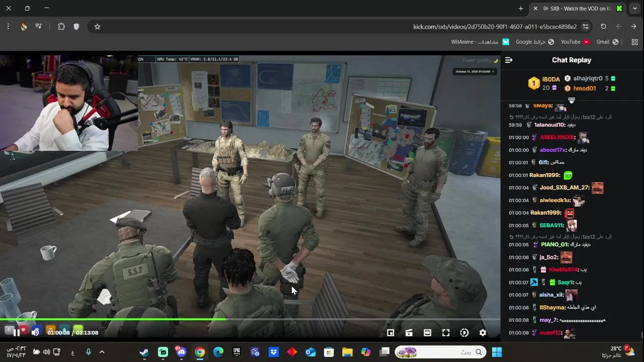
Task: Bookmark this page with the star
Action: point(98,27)
